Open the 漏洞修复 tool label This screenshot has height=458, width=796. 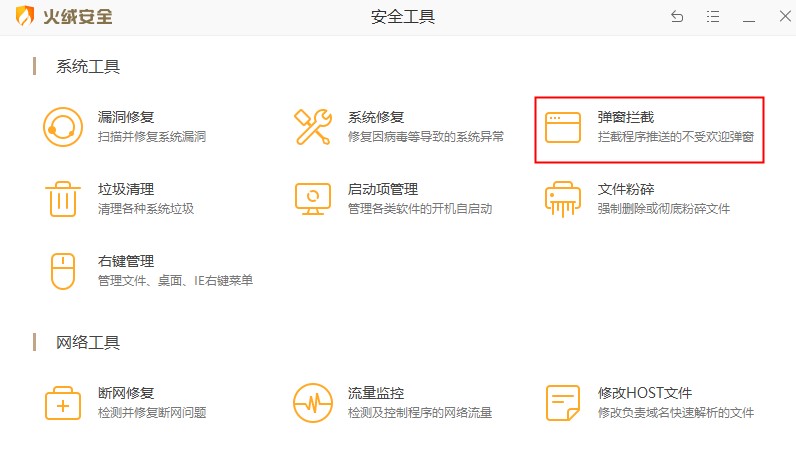(x=126, y=117)
